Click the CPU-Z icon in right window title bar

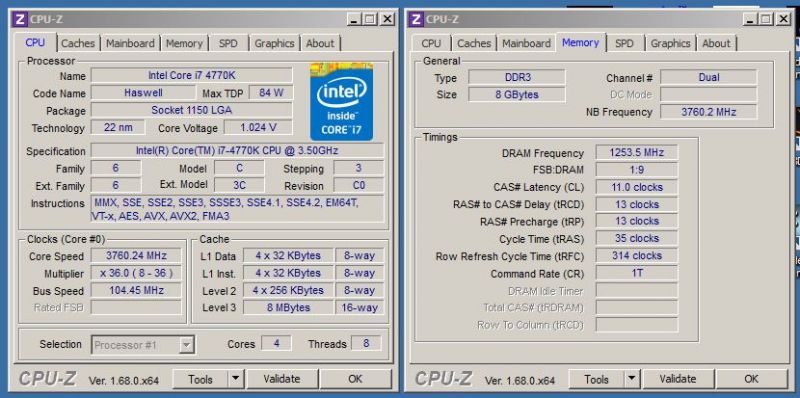tap(416, 19)
